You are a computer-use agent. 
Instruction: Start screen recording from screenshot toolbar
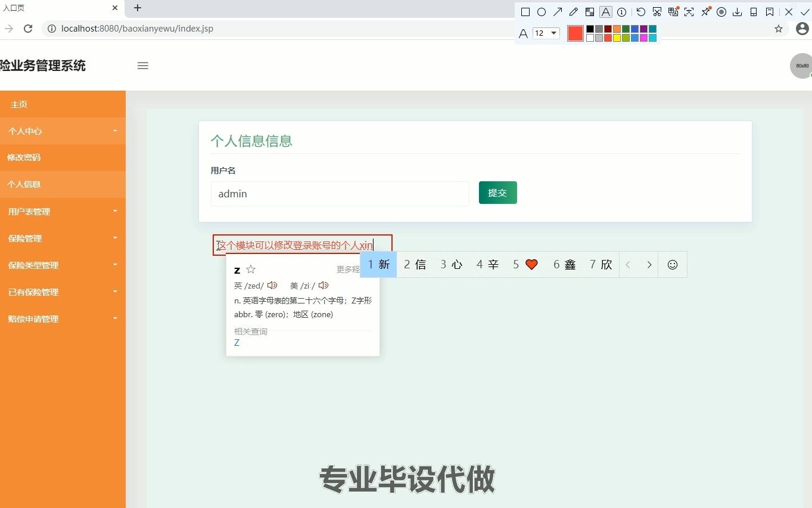point(721,12)
